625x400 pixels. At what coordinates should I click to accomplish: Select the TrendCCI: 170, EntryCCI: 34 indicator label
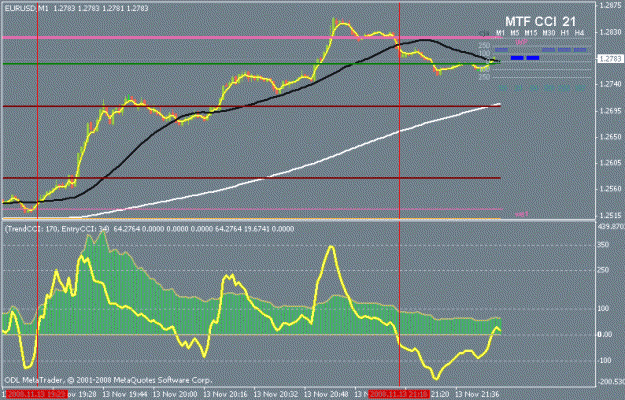(x=57, y=229)
